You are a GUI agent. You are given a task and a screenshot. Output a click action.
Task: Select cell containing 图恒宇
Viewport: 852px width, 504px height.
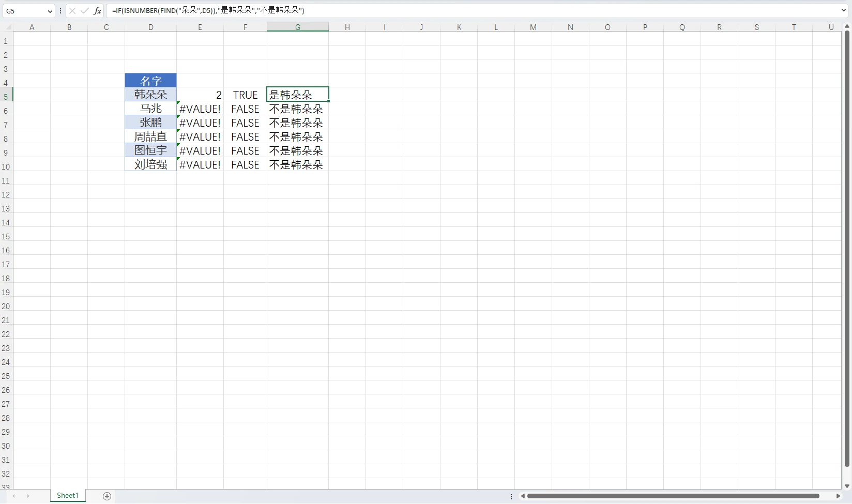[151, 150]
